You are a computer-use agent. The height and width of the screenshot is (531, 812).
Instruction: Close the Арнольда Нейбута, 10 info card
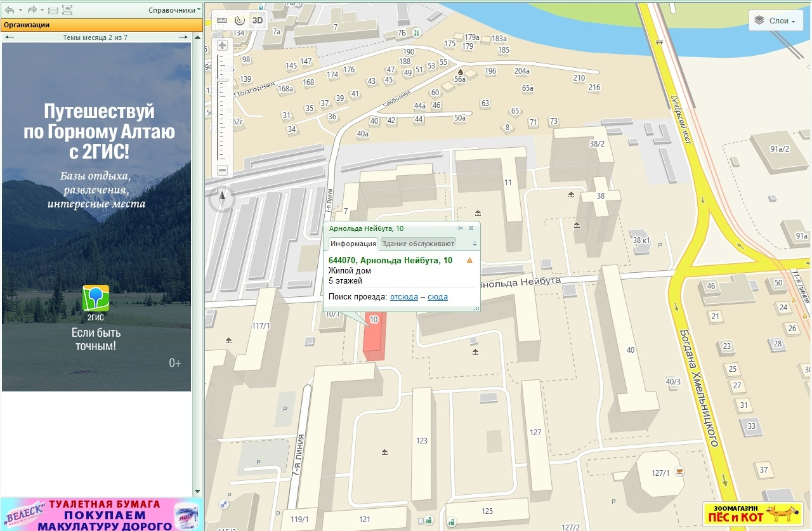[x=471, y=228]
